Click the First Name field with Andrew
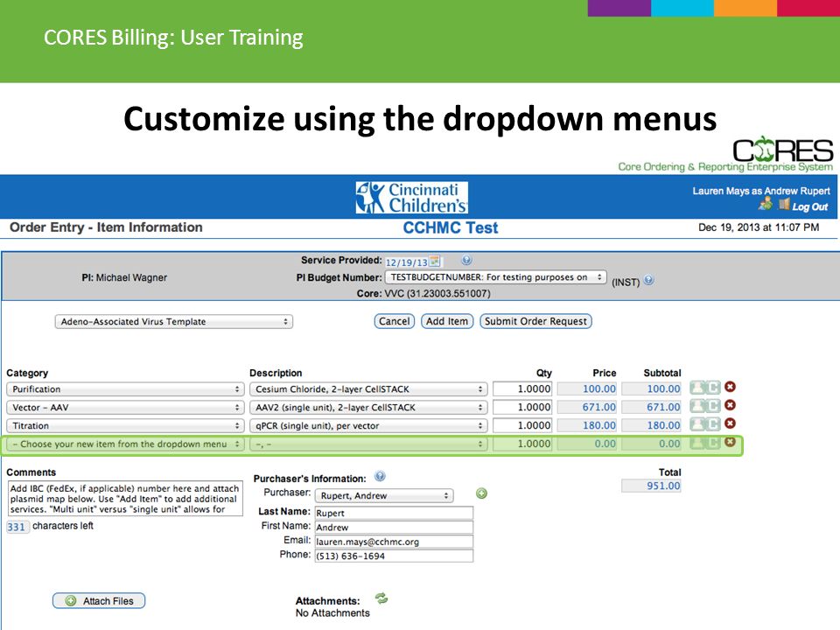This screenshot has width=840, height=630. click(394, 527)
